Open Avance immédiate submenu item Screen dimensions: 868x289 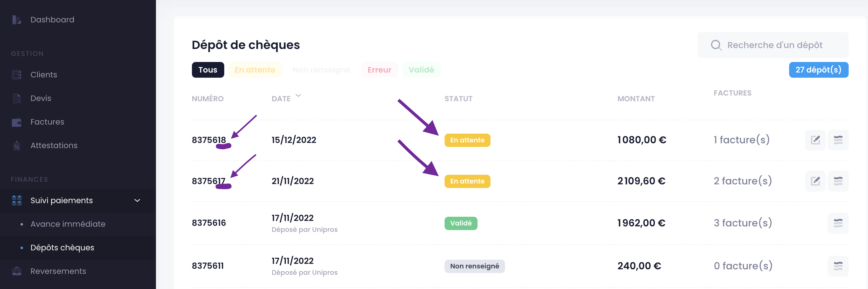tap(68, 224)
